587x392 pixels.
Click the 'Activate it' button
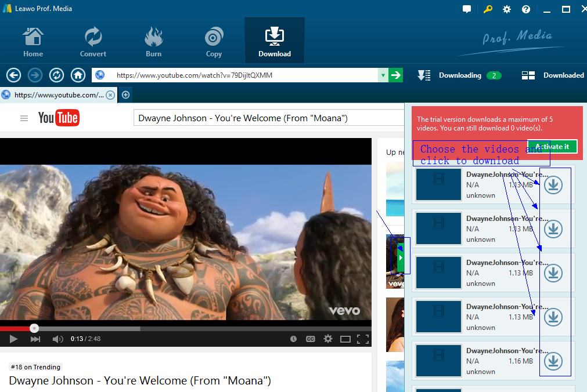pyautogui.click(x=552, y=147)
